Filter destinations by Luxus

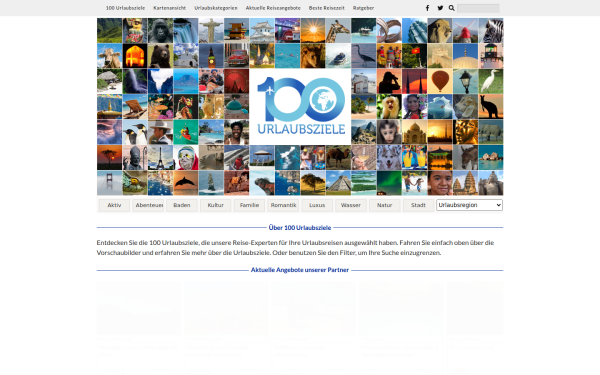[x=317, y=205]
